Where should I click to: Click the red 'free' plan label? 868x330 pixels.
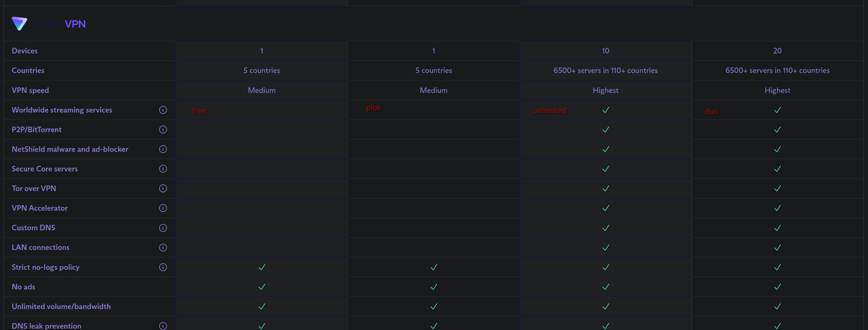coord(199,111)
